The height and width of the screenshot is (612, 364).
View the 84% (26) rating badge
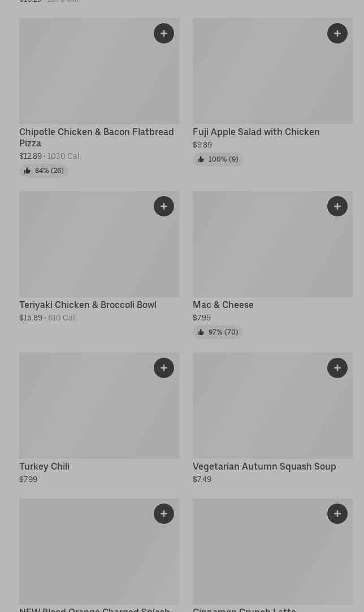tap(44, 171)
